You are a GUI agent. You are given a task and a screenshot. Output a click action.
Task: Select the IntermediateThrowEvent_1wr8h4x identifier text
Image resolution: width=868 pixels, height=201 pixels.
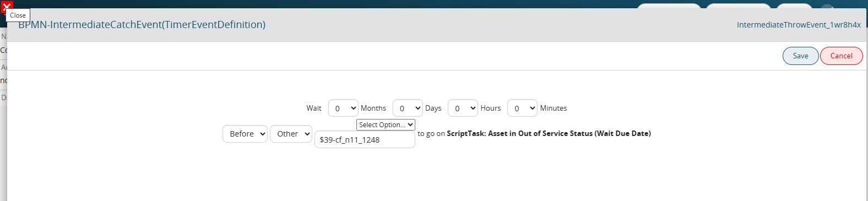click(799, 25)
